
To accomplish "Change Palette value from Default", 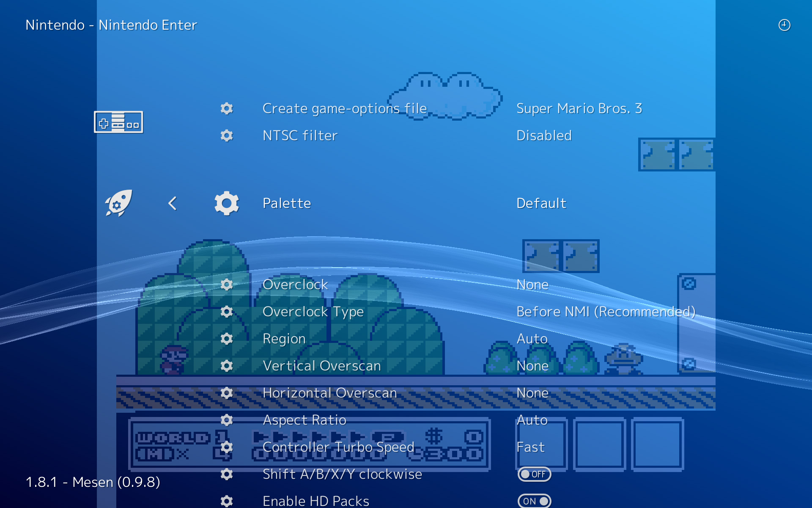I will 541,203.
